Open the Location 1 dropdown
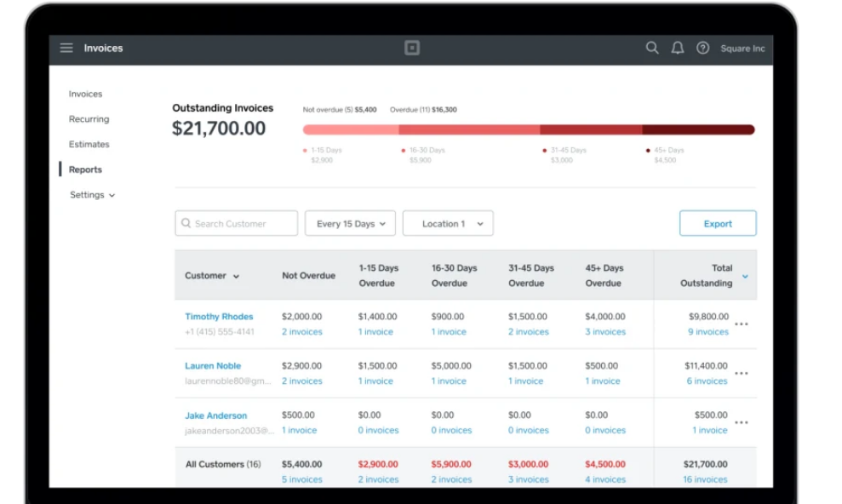Viewport: 842px width, 504px height. pos(448,224)
